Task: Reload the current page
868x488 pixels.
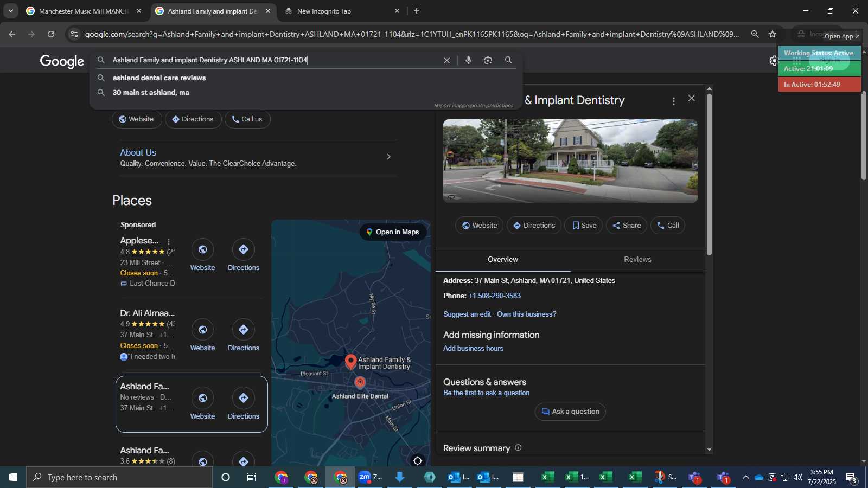Action: pyautogui.click(x=51, y=34)
